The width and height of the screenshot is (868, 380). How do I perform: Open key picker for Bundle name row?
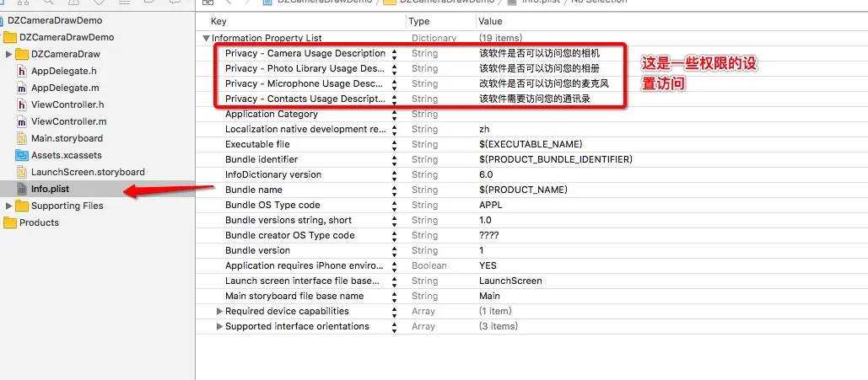[394, 190]
